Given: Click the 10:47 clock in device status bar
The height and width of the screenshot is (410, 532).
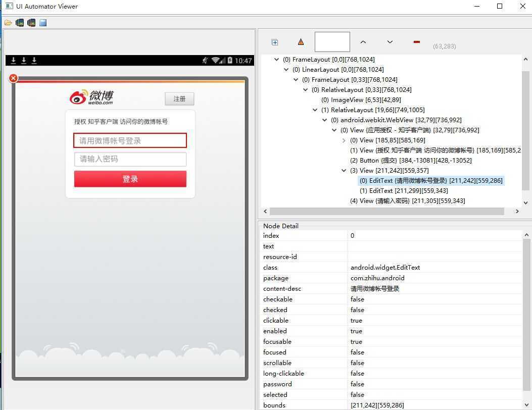Looking at the screenshot, I should [x=244, y=61].
